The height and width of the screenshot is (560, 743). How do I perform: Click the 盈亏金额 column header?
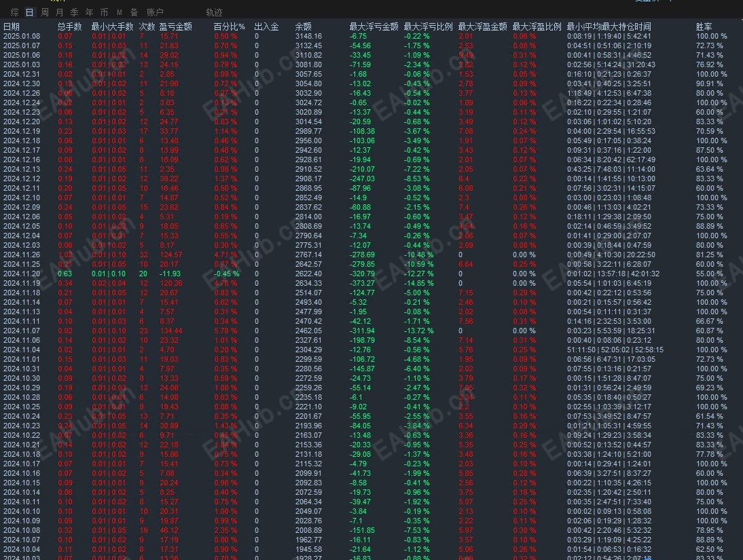coord(175,26)
